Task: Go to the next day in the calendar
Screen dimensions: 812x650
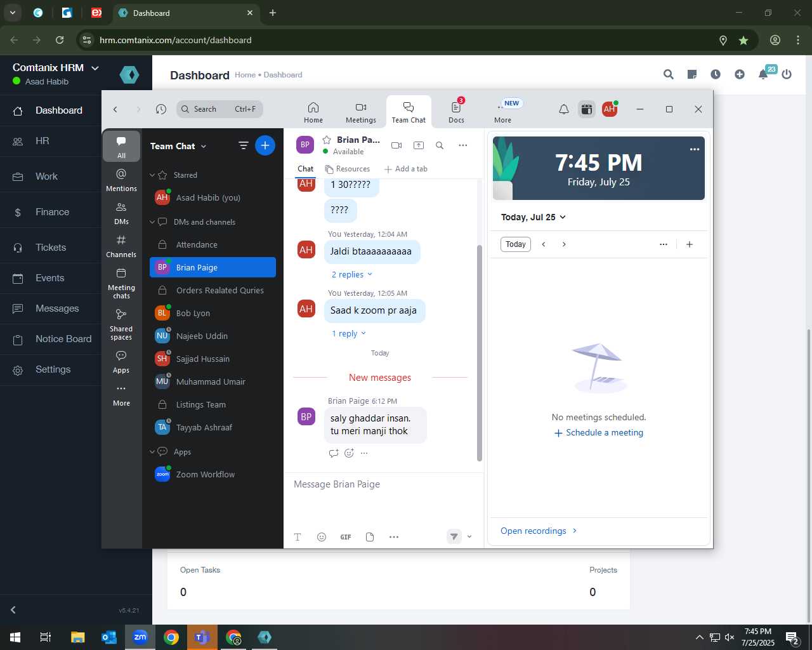Action: click(x=564, y=244)
